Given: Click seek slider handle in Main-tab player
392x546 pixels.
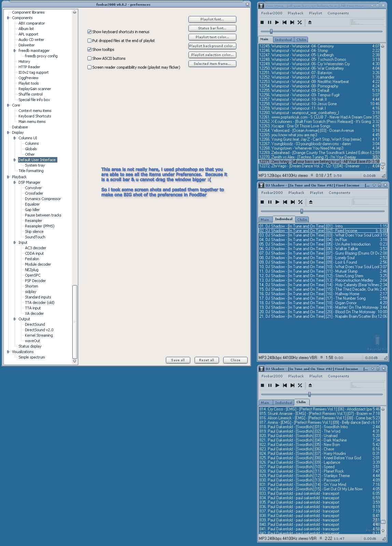Looking at the screenshot, I should [271, 31].
